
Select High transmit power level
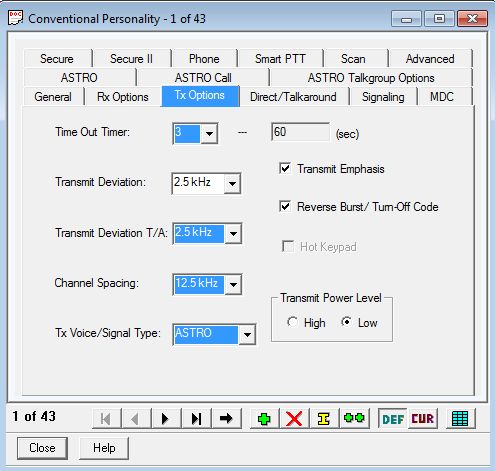coord(292,322)
